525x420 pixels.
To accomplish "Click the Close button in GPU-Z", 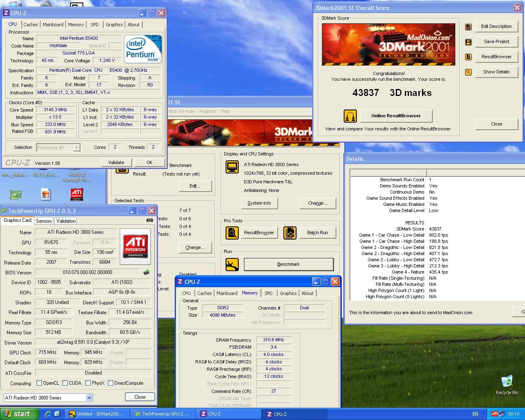I will click(140, 397).
